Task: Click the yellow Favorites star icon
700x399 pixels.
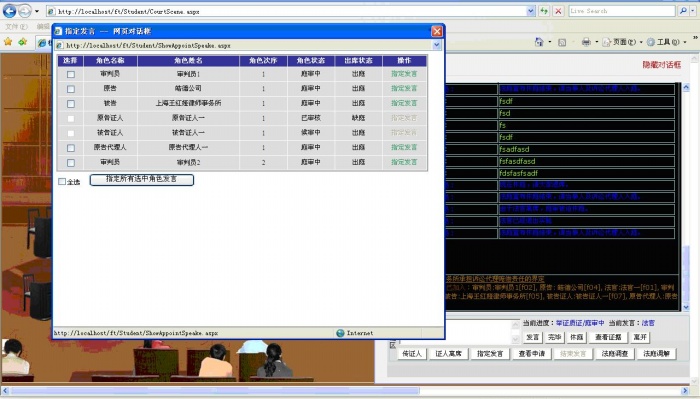Action: (x=8, y=42)
